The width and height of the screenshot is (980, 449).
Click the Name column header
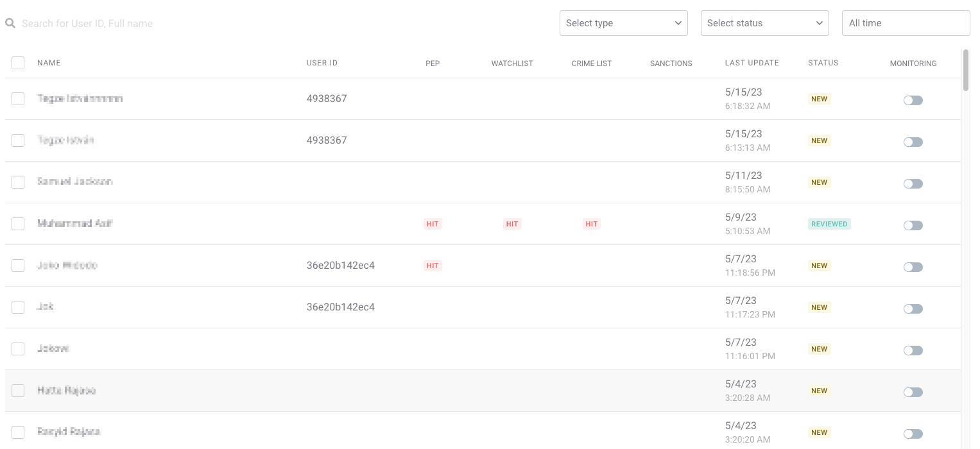(x=49, y=63)
